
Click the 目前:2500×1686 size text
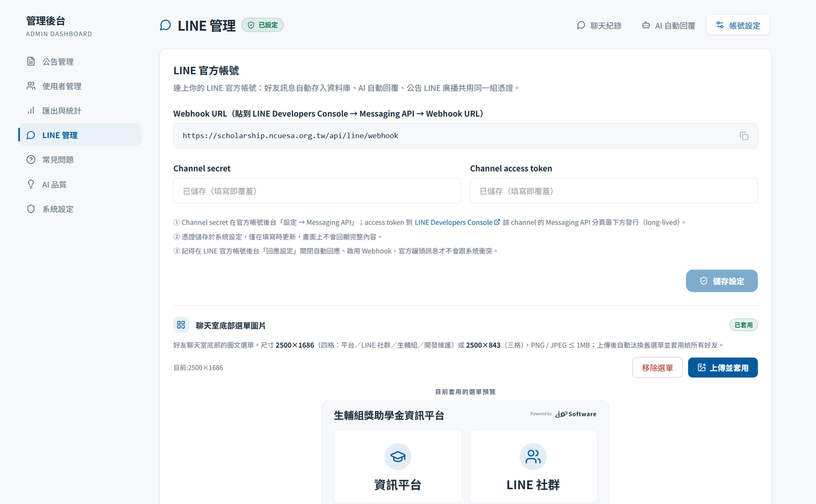[198, 368]
